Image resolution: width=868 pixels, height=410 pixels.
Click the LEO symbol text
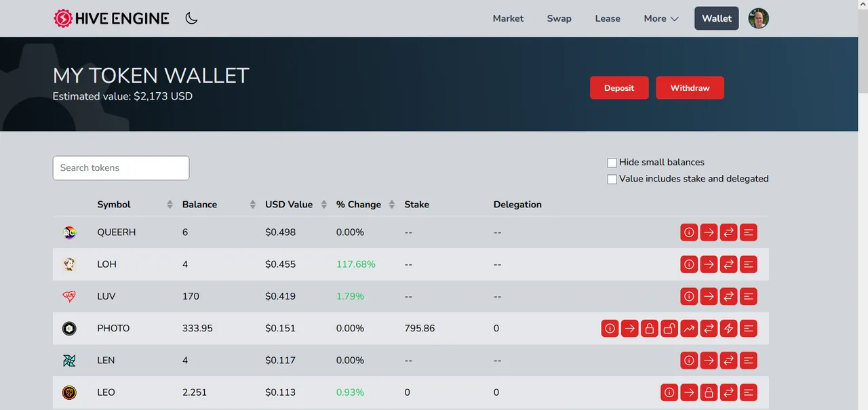[x=106, y=392]
